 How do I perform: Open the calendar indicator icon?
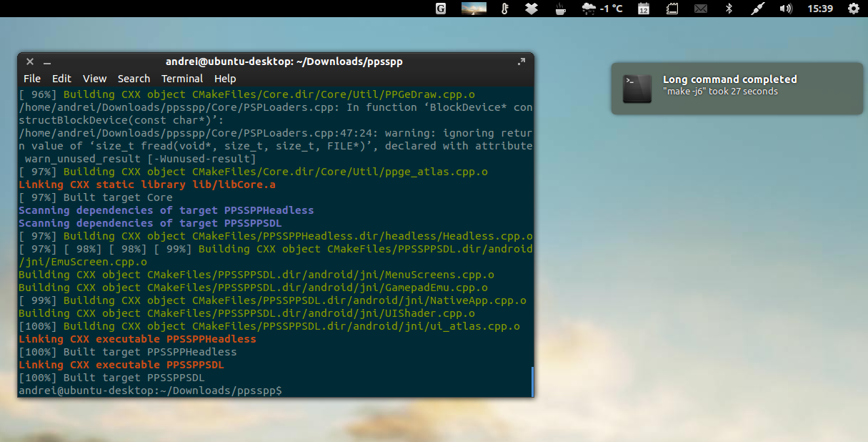[644, 9]
